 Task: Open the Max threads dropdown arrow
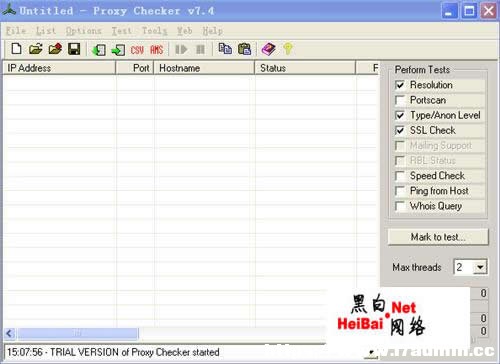(x=480, y=267)
